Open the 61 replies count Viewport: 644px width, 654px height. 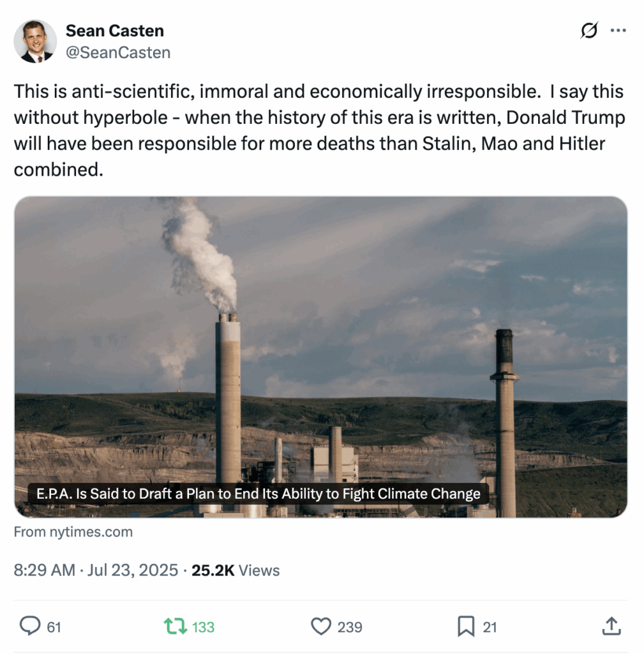tap(54, 627)
